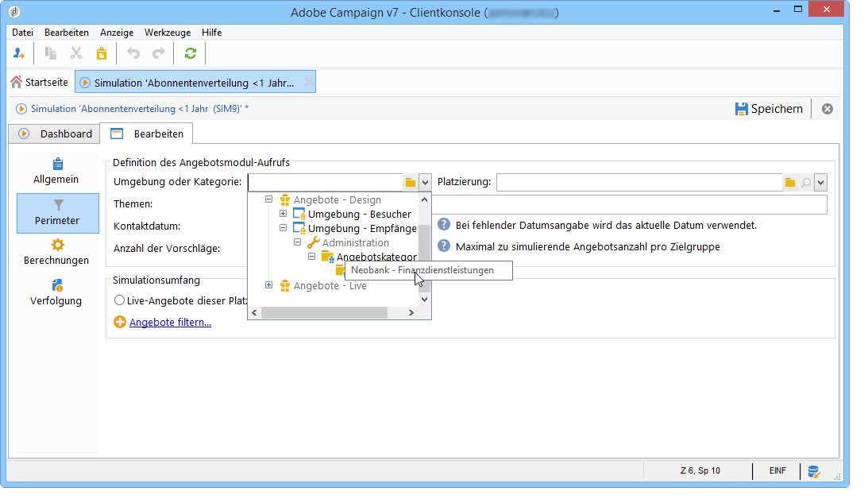
Task: Select Umgebung - Empfänger in tree
Action: point(362,229)
